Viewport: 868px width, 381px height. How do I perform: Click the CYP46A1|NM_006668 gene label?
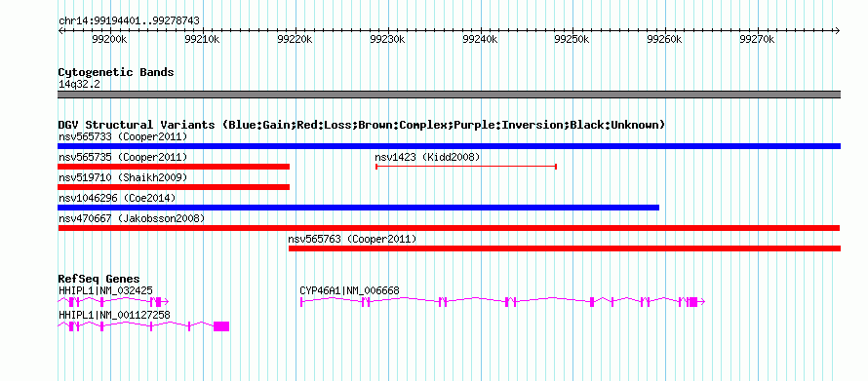pyautogui.click(x=349, y=290)
